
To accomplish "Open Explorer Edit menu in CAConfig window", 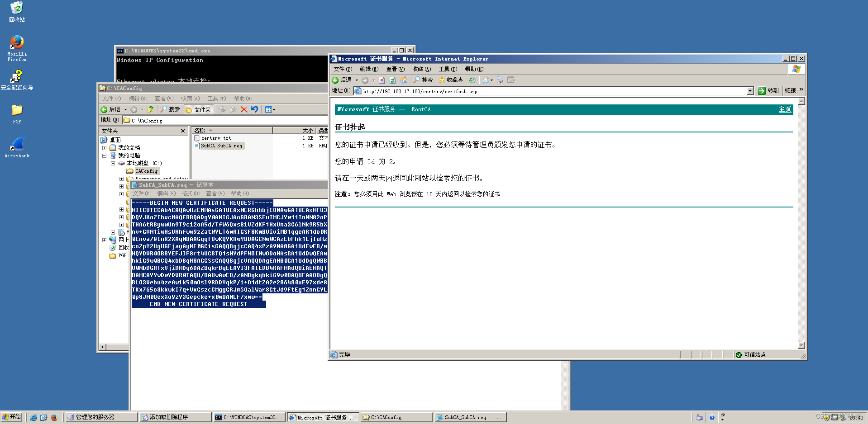I will [138, 99].
